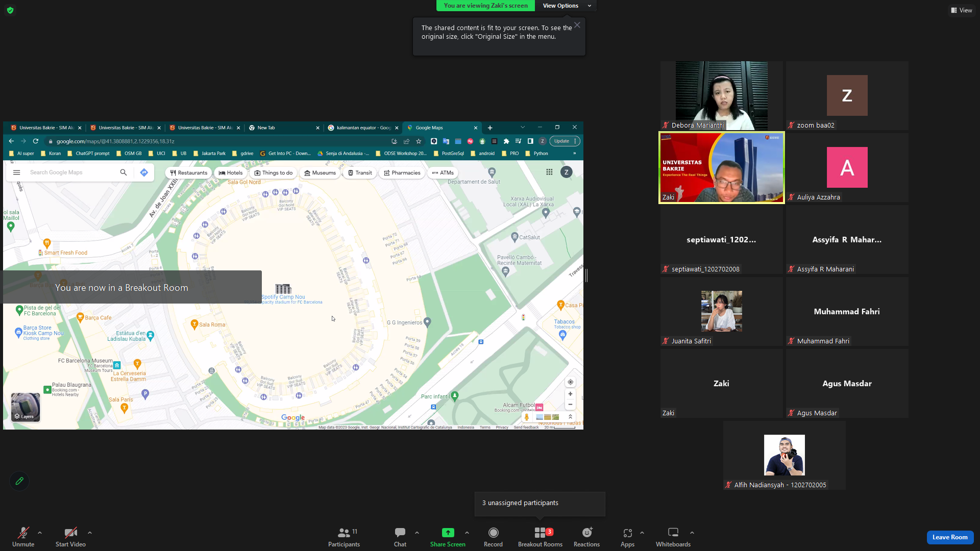Click the 3 unassigned participants notice

click(540, 503)
